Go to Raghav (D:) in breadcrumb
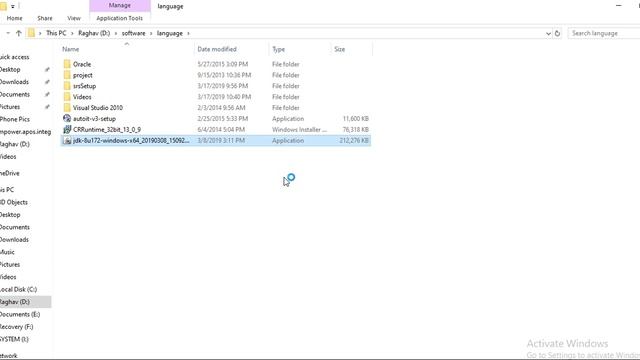640x360 pixels. pos(94,33)
